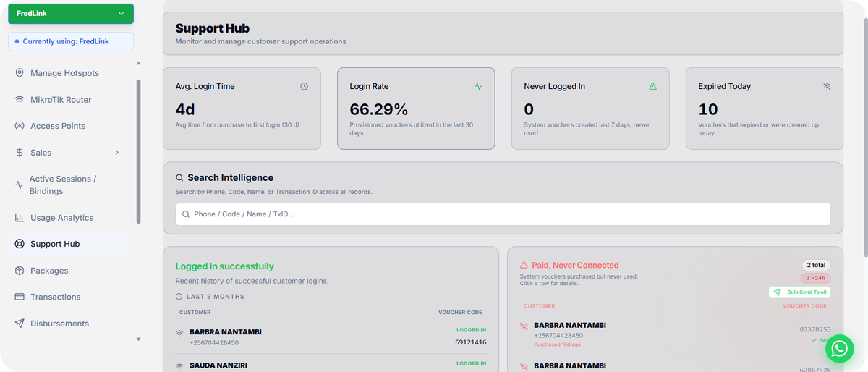Open the Disbursements page
The image size is (868, 372).
click(x=59, y=324)
